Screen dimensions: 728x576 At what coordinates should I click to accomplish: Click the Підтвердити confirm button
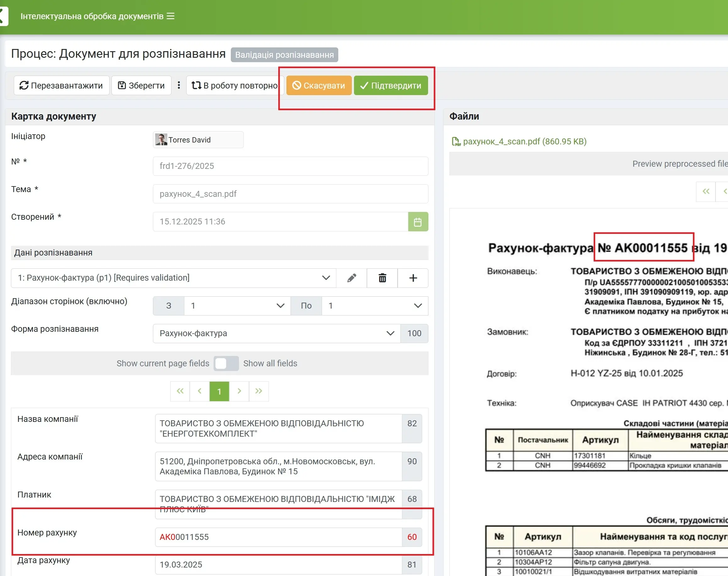point(391,85)
